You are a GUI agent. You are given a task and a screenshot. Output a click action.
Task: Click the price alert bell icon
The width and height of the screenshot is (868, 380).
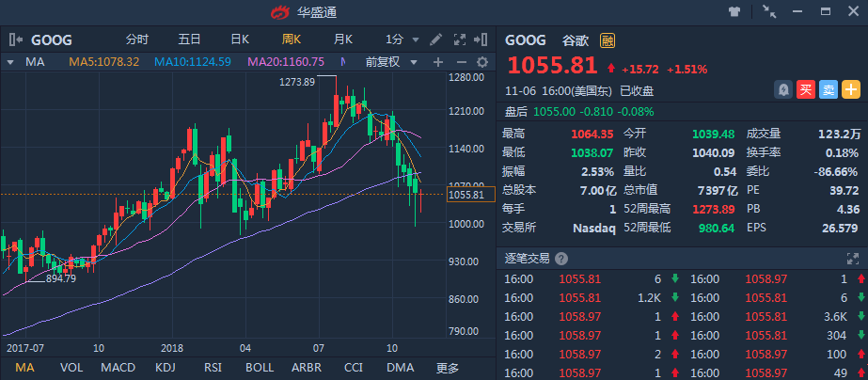pos(783,89)
